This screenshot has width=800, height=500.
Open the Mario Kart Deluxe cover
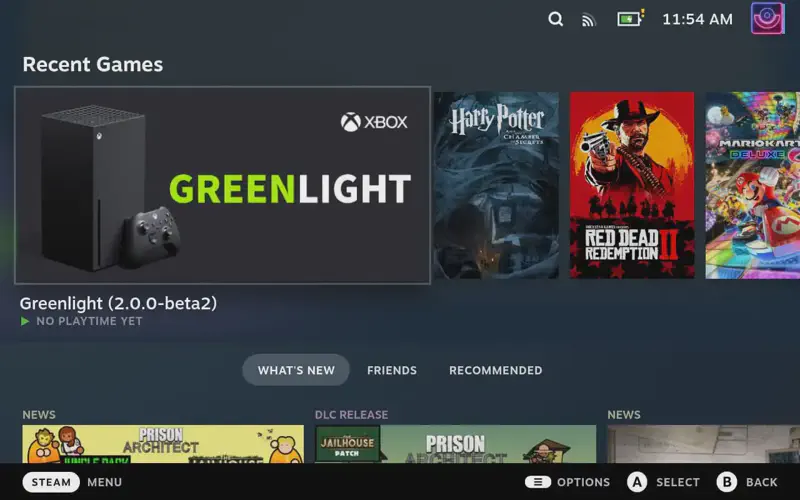(752, 185)
